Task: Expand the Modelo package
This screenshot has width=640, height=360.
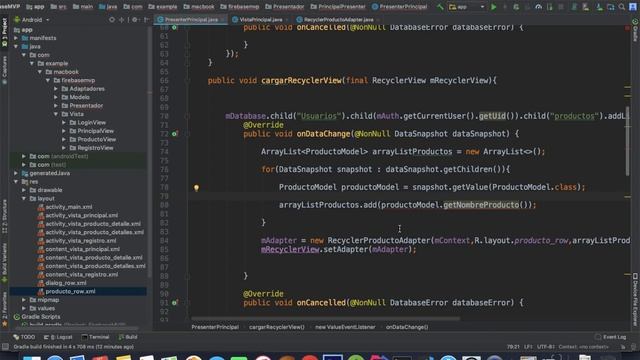Action: pyautogui.click(x=56, y=97)
